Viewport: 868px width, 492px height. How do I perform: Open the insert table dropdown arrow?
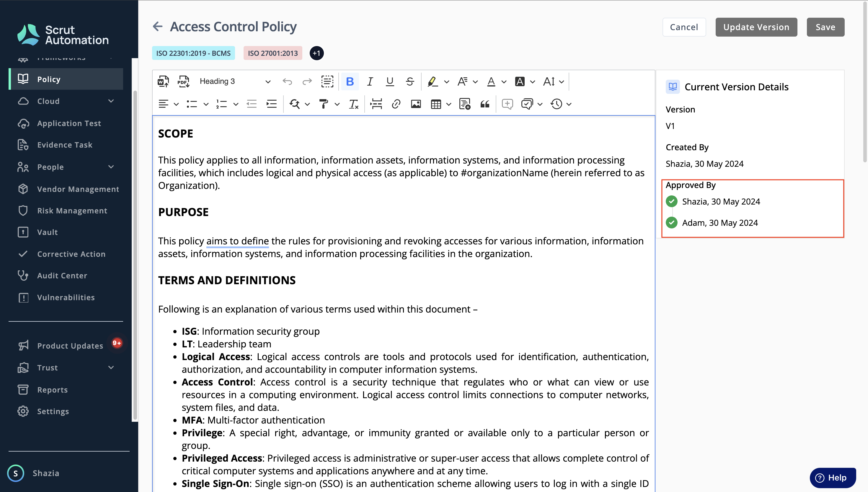pyautogui.click(x=449, y=104)
